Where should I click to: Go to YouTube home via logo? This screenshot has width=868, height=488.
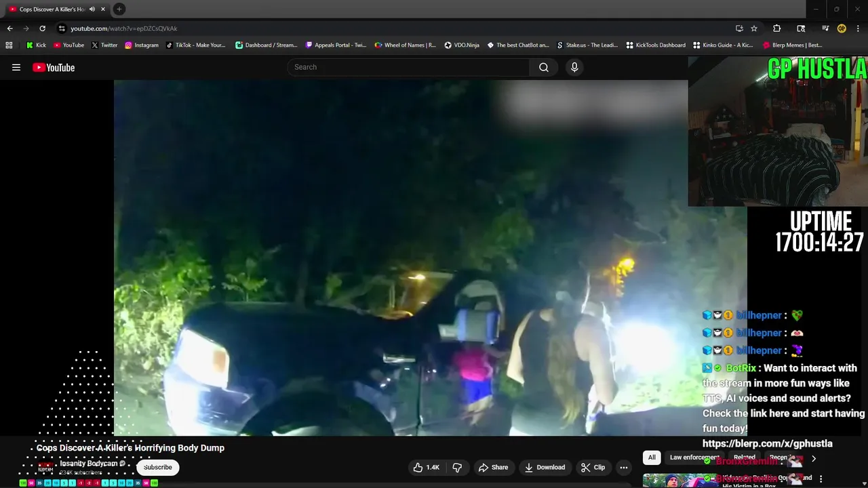coord(54,67)
